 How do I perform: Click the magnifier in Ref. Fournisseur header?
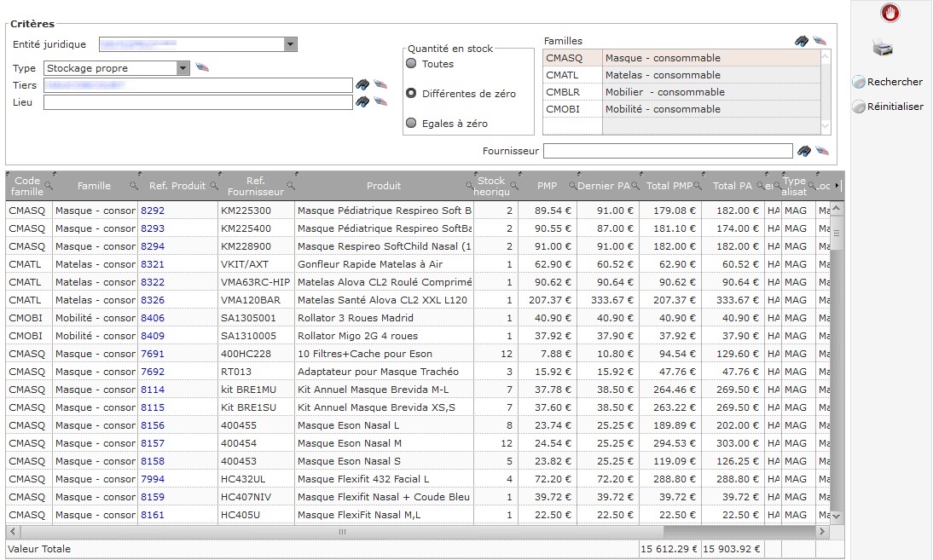[x=291, y=186]
